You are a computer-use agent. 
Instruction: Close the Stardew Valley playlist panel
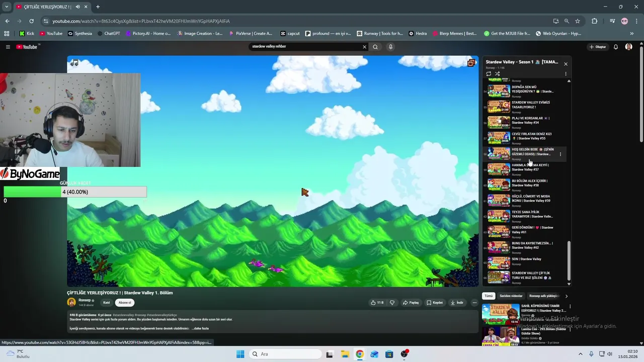(x=566, y=64)
